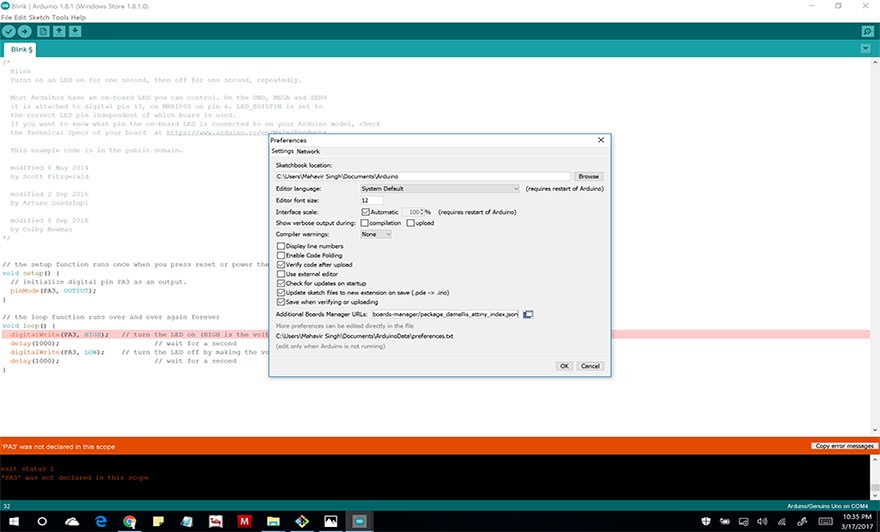Viewport: 880px width, 532px height.
Task: Enable Display line numbers checkbox
Action: [281, 246]
